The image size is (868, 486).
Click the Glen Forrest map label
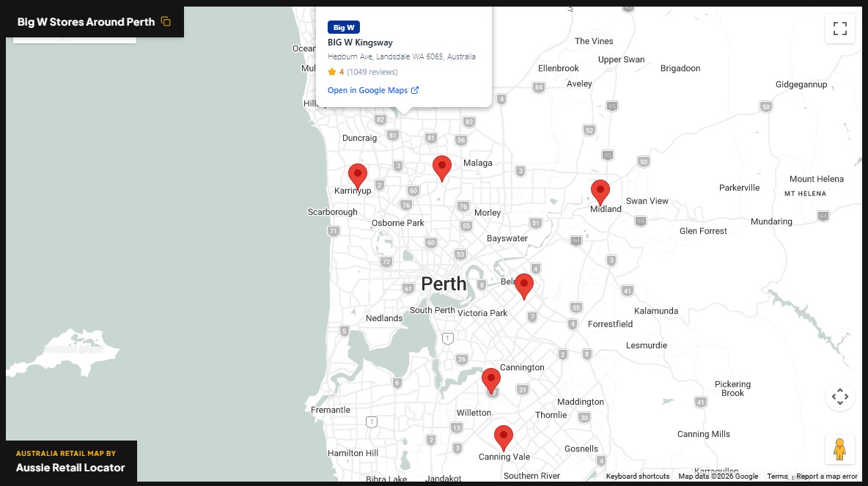[703, 231]
